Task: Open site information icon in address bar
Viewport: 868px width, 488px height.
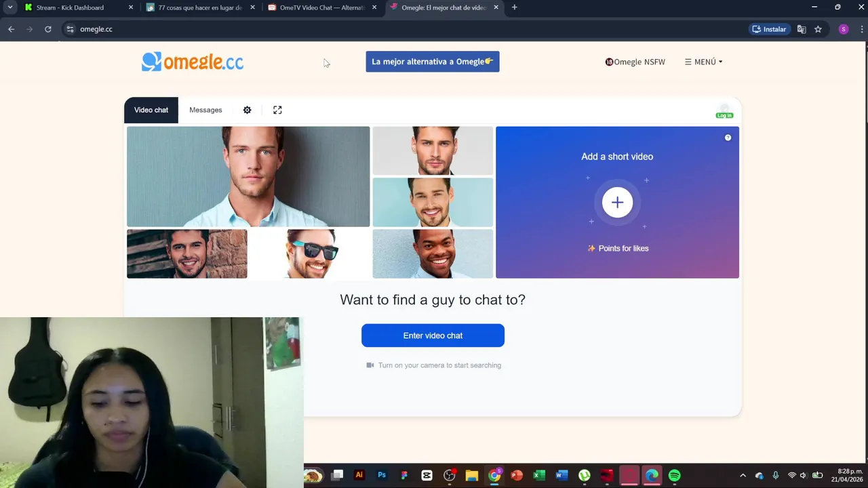Action: coord(70,29)
